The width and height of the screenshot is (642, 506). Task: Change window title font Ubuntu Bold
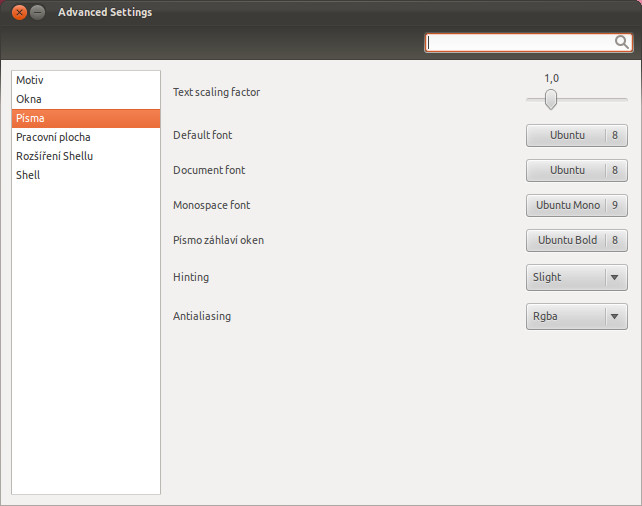[576, 240]
